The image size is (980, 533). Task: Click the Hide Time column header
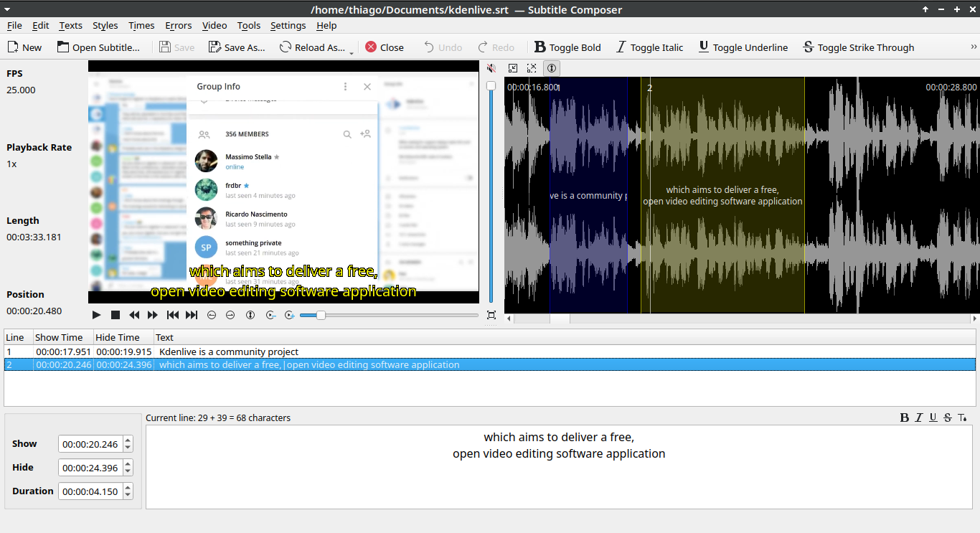[123, 337]
